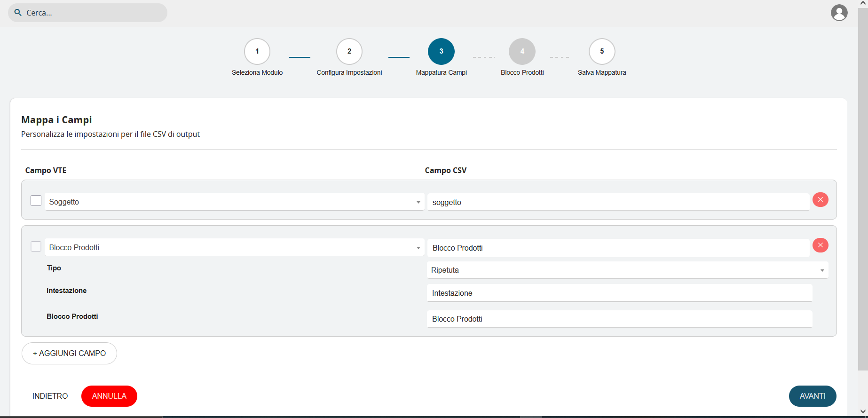
Task: Go to step 1 Seleziona Modulo
Action: pyautogui.click(x=257, y=52)
